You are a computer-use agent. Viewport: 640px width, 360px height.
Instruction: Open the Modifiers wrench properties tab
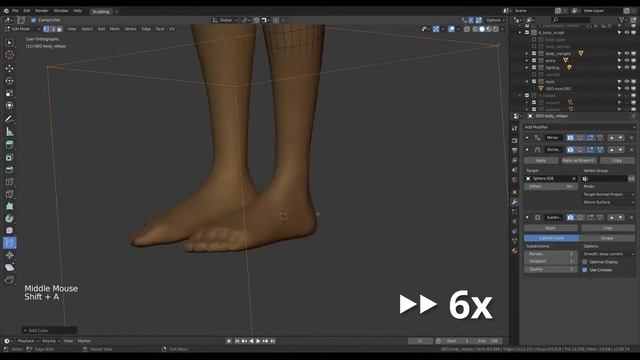(515, 202)
